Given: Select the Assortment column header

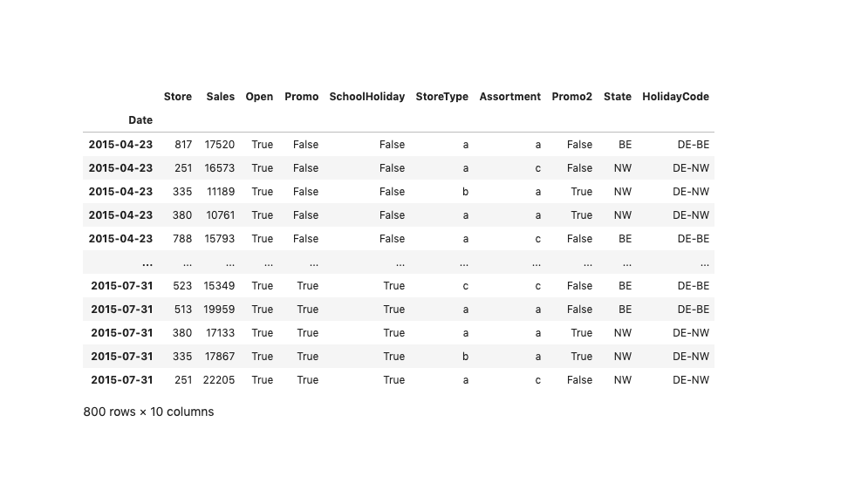Looking at the screenshot, I should click(509, 97).
